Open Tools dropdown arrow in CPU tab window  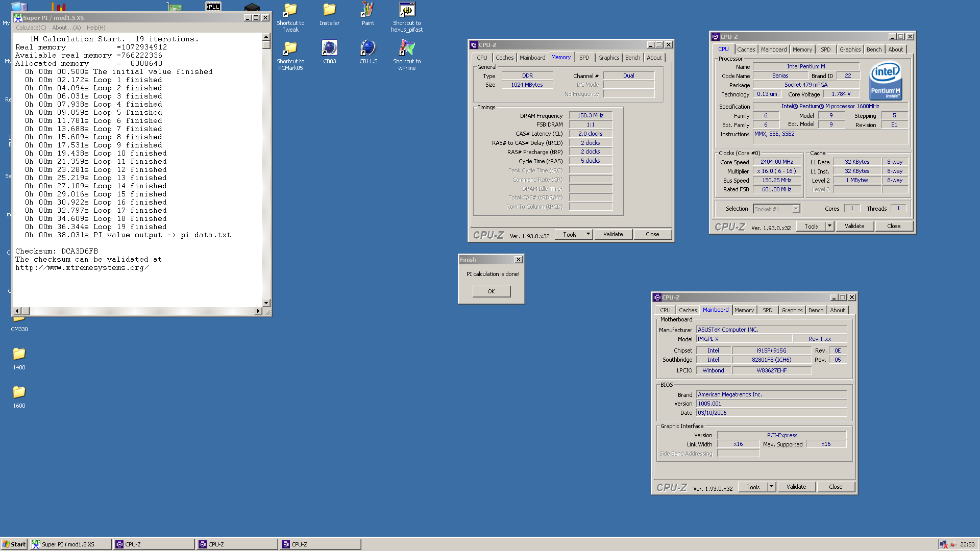(x=829, y=226)
